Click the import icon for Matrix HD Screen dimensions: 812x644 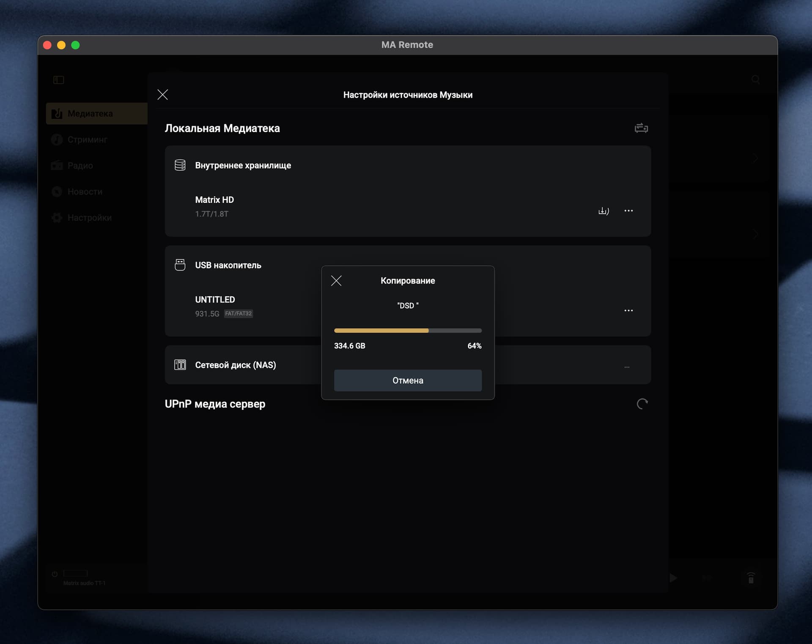coord(604,211)
